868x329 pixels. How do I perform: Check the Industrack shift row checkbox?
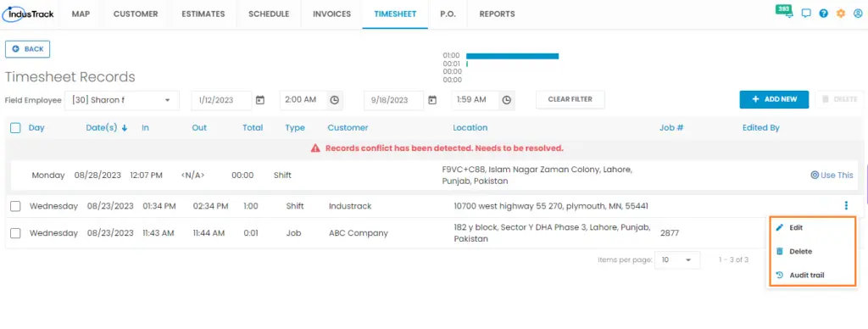point(15,206)
